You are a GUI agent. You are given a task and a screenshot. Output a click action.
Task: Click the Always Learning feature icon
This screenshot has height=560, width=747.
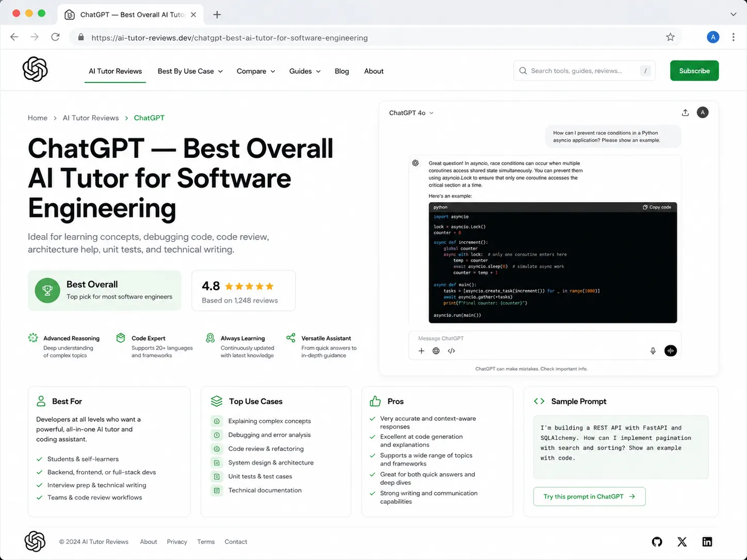(x=210, y=338)
